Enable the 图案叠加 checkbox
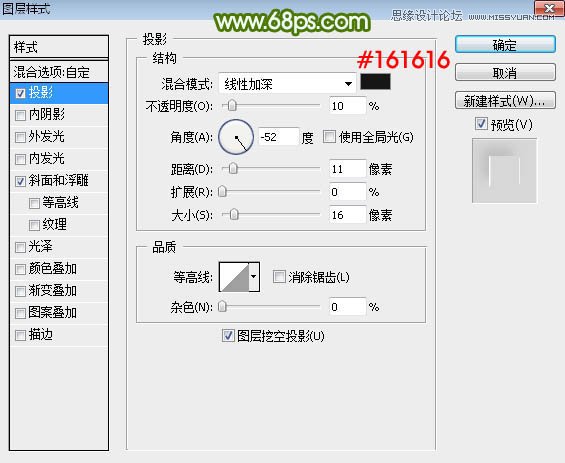Screen dimensions: 565x463 coord(21,313)
